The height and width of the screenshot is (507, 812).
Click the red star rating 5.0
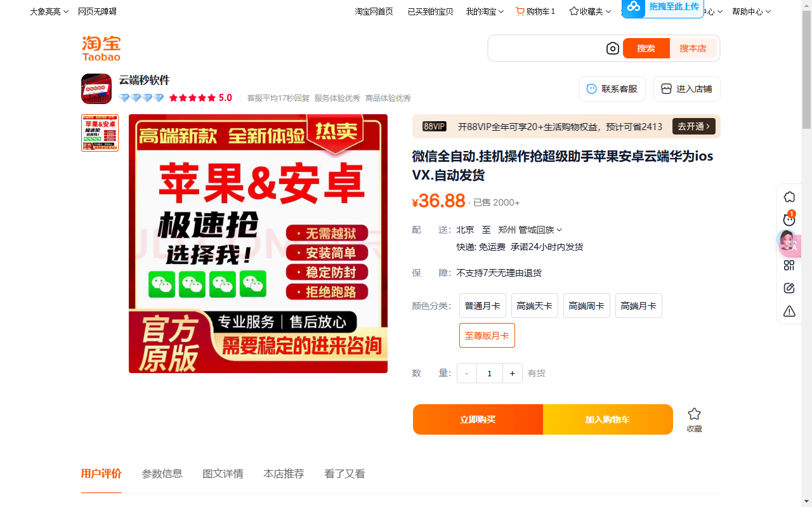[x=200, y=98]
